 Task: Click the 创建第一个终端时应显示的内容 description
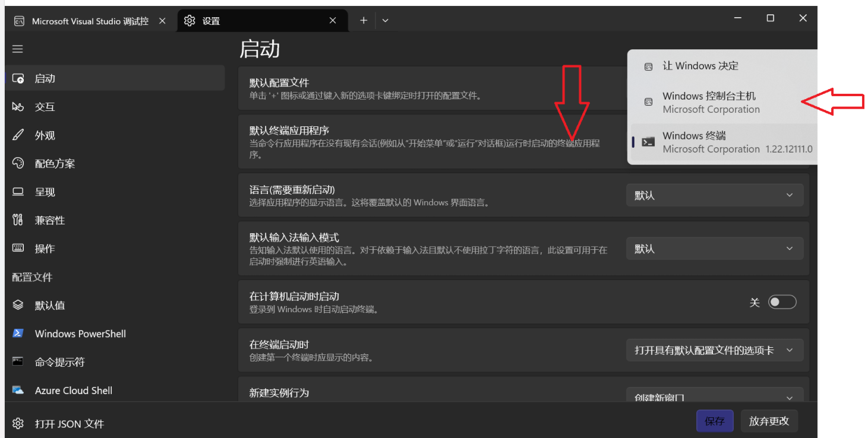311,357
